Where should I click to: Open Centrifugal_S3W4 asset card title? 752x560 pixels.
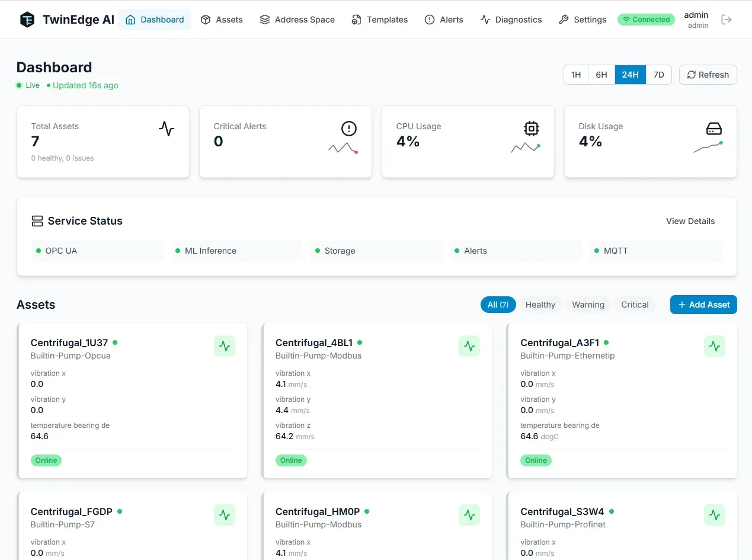(562, 511)
